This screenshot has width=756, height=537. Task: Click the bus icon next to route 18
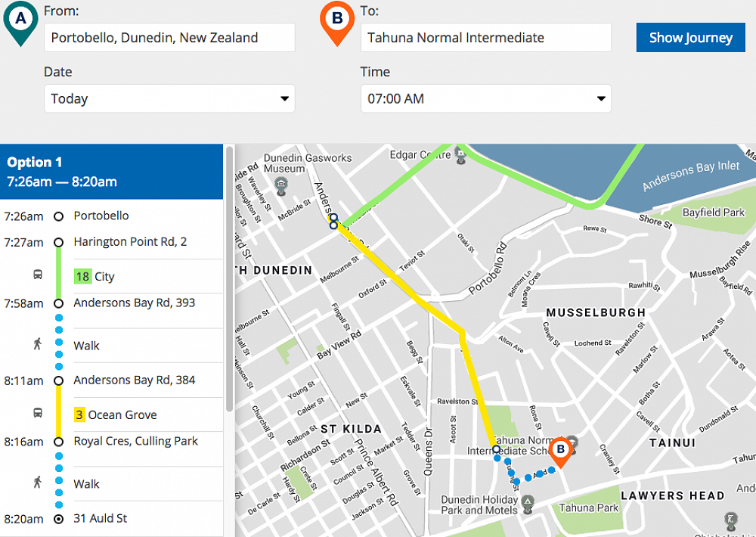tap(38, 275)
